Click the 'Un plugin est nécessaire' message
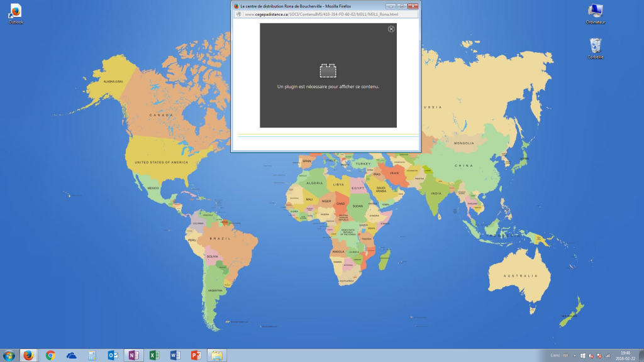Image resolution: width=644 pixels, height=362 pixels. point(328,87)
